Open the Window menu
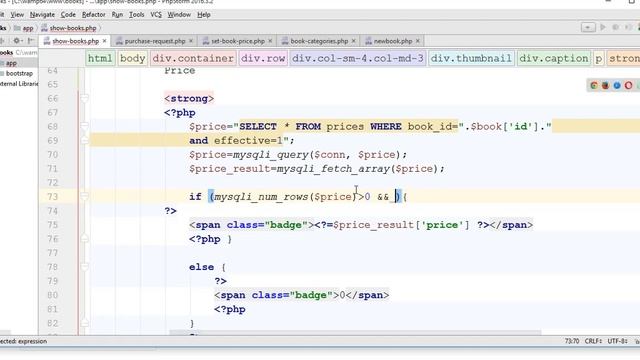Screen dimensions: 640x360 pyautogui.click(x=179, y=15)
